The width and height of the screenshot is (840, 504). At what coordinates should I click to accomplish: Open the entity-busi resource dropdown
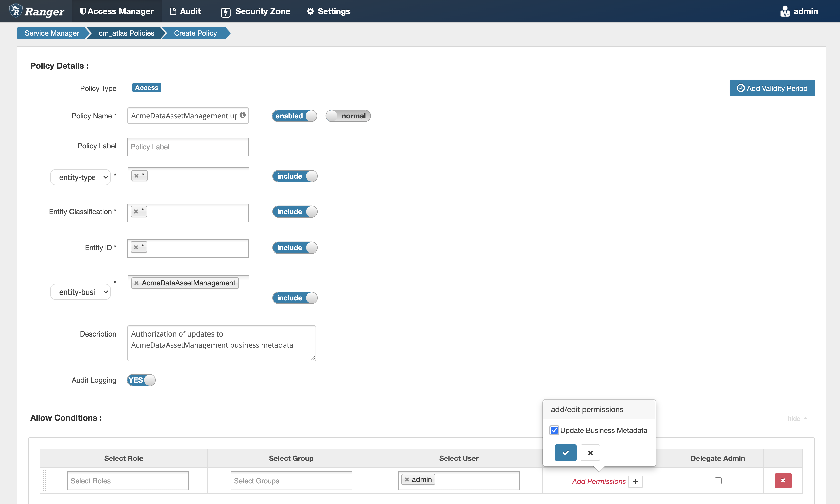pyautogui.click(x=81, y=292)
